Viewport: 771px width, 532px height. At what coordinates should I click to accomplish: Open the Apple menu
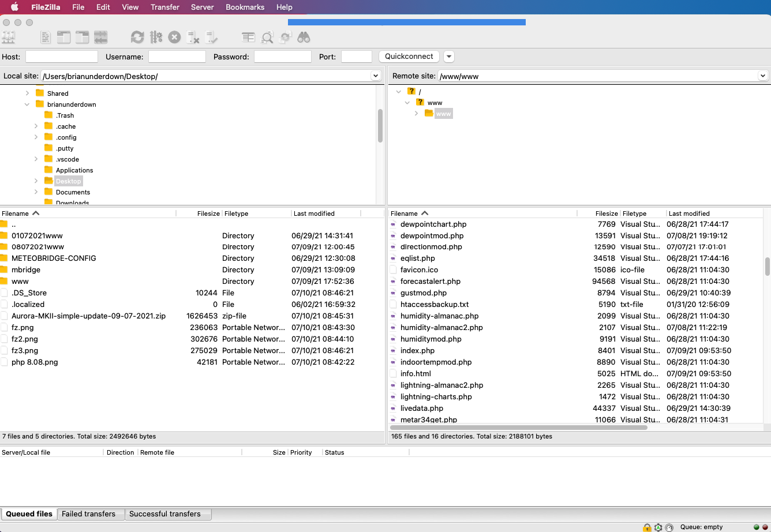point(15,7)
